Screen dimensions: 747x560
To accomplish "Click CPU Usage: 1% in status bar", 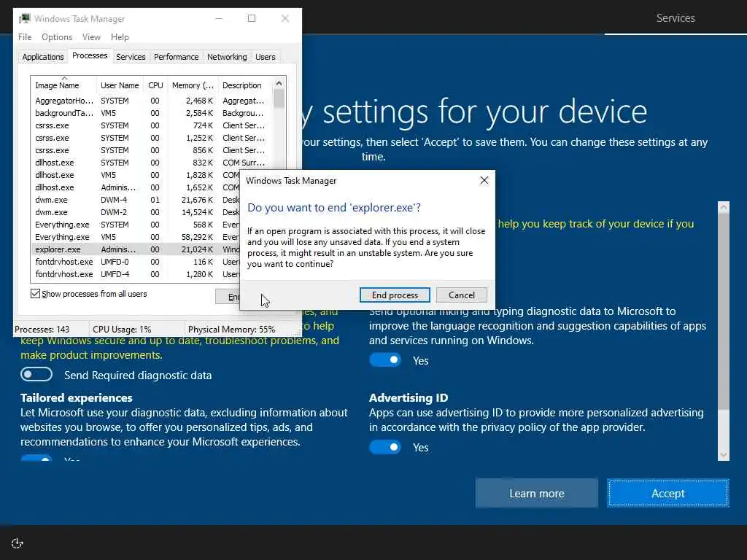I will pyautogui.click(x=122, y=329).
